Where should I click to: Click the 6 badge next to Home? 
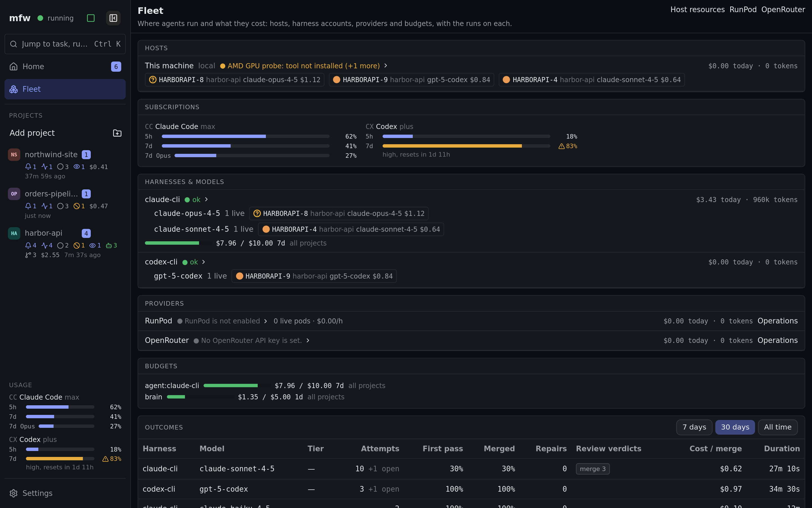pyautogui.click(x=116, y=67)
